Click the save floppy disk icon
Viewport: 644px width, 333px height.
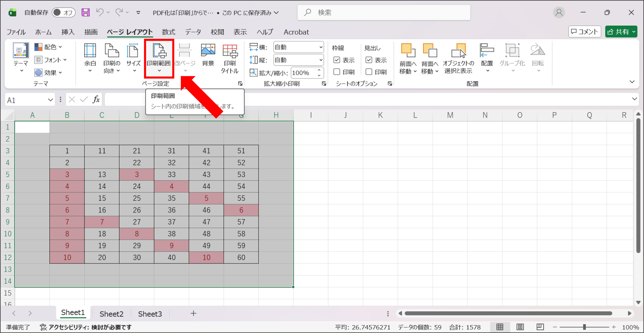pyautogui.click(x=86, y=12)
